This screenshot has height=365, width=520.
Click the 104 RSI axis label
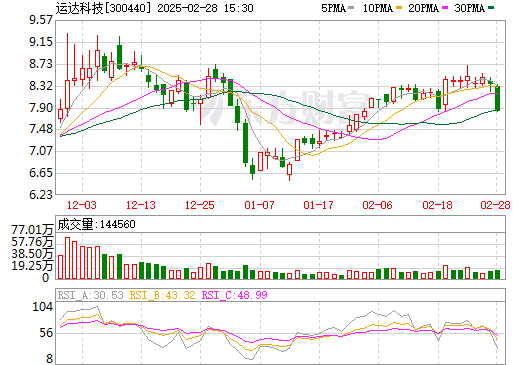point(43,306)
